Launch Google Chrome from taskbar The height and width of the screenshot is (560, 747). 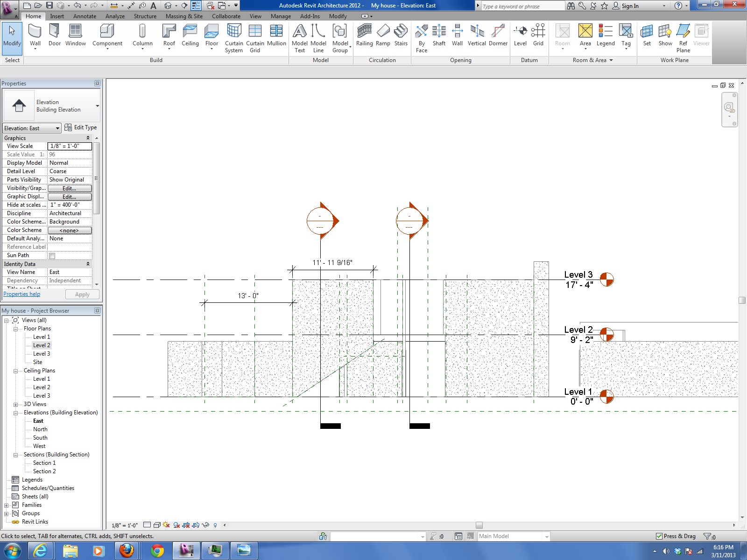(x=157, y=551)
